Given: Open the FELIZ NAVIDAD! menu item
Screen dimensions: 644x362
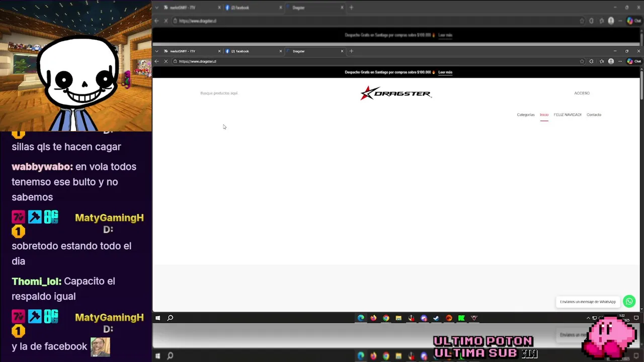Looking at the screenshot, I should [x=568, y=115].
